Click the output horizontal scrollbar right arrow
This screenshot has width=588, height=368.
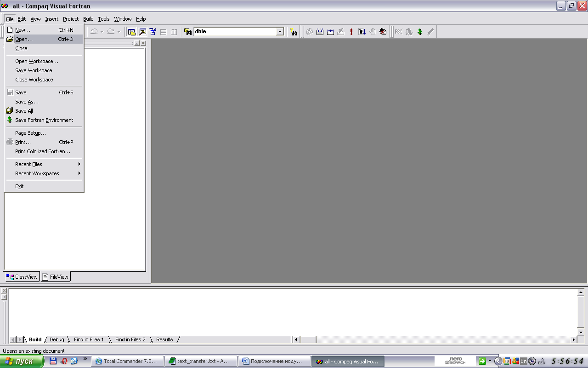pos(573,339)
